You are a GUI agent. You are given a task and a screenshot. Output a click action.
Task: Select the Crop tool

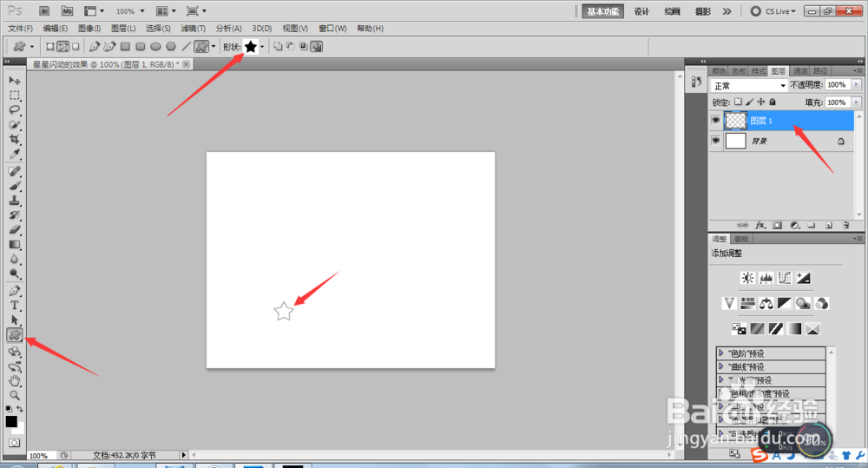point(15,139)
